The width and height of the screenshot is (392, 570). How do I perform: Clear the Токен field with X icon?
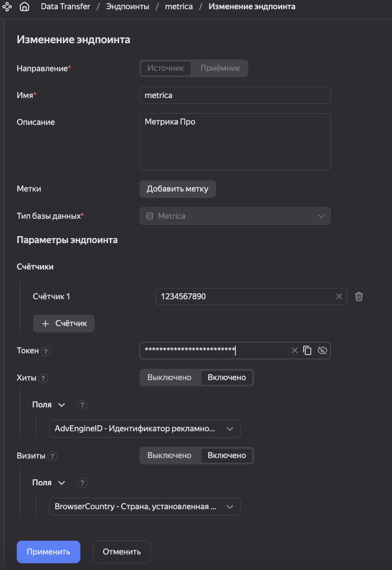295,350
